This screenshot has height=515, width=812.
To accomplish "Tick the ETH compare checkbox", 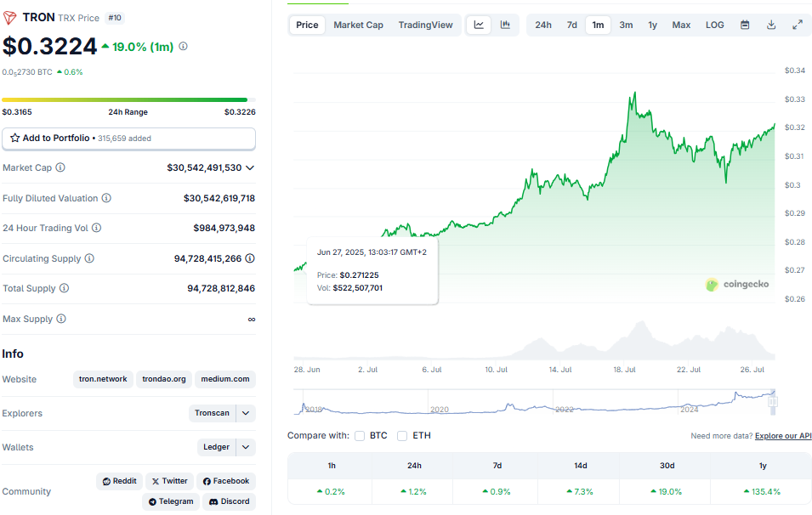I will pyautogui.click(x=402, y=436).
